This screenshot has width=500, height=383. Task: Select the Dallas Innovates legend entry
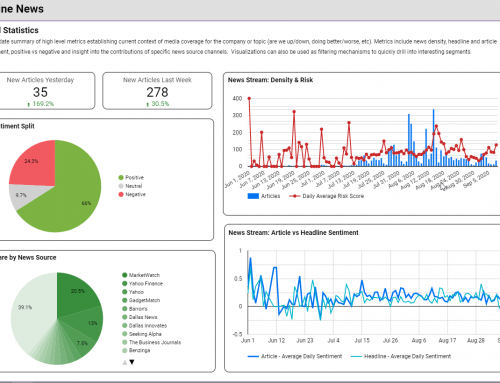pos(144,325)
